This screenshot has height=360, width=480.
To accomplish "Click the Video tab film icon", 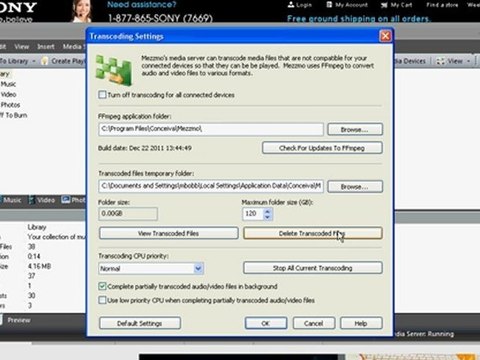I will [x=31, y=200].
